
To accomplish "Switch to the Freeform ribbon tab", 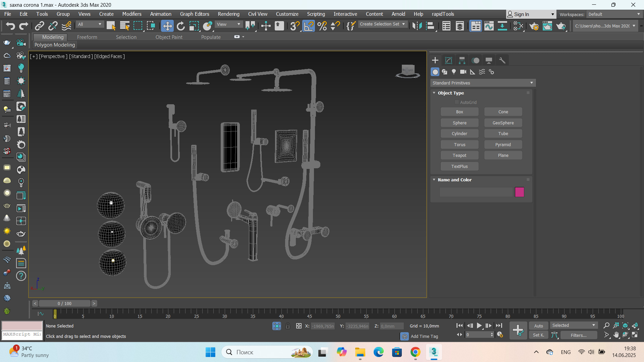I will pos(87,37).
